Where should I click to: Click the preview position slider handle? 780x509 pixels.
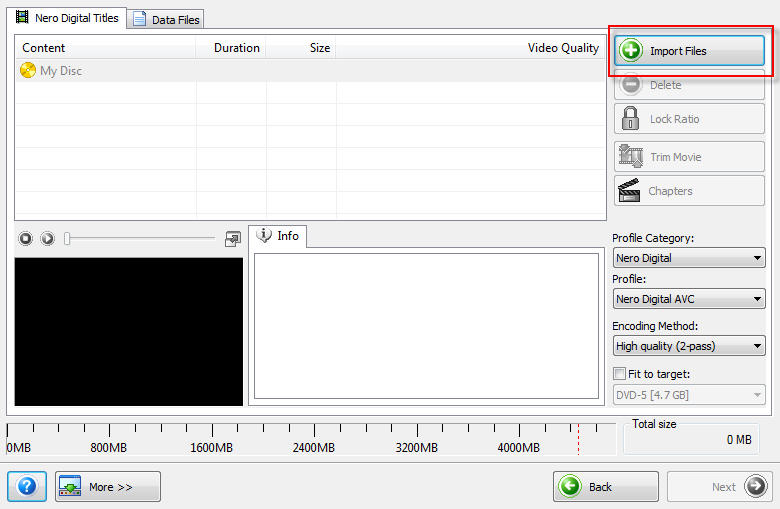[x=67, y=239]
